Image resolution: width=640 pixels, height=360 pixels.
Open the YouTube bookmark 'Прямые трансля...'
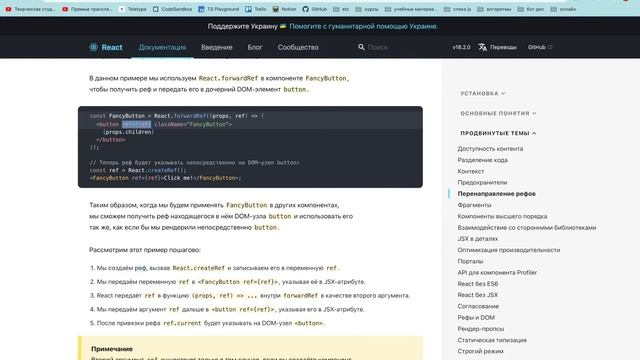(87, 9)
